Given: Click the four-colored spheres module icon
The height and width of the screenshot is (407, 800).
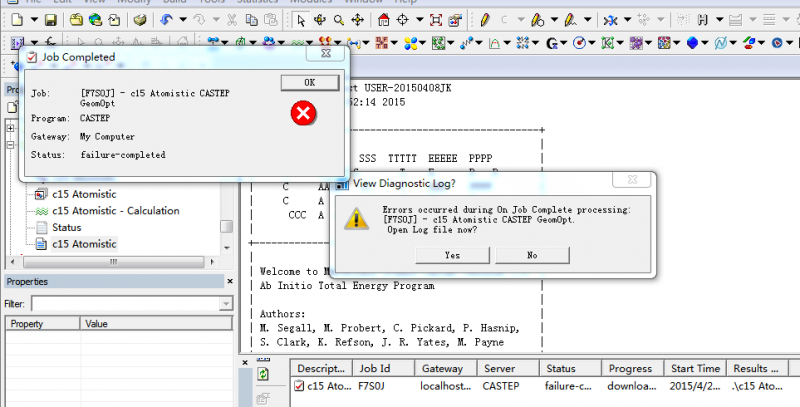Looking at the screenshot, I should [411, 43].
